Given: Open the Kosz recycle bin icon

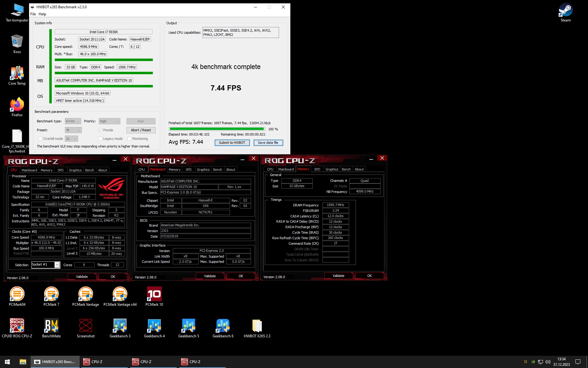Looking at the screenshot, I should click(x=17, y=44).
